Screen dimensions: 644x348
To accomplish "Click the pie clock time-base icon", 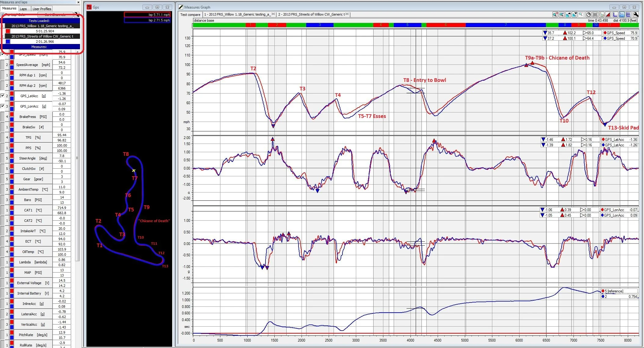I will click(589, 14).
